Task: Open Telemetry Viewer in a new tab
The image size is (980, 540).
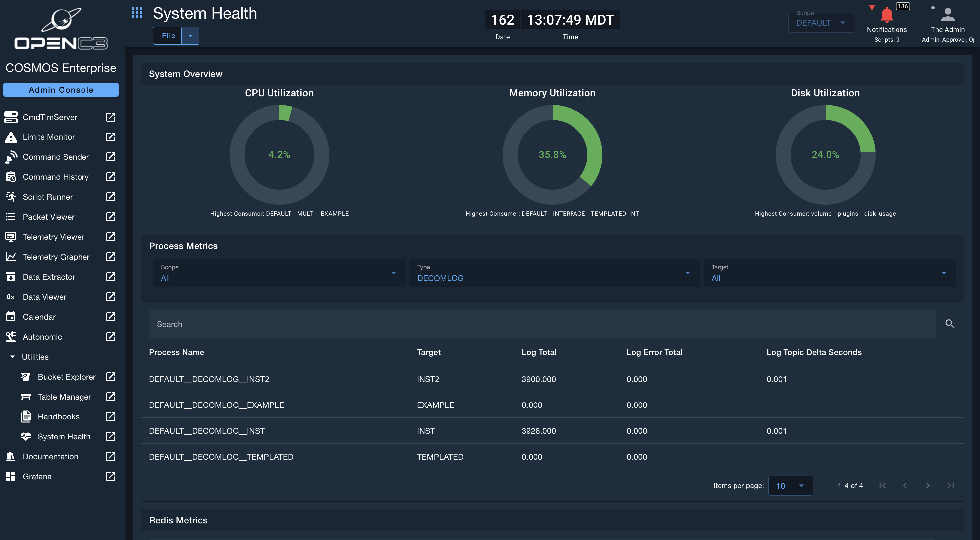Action: pyautogui.click(x=111, y=237)
